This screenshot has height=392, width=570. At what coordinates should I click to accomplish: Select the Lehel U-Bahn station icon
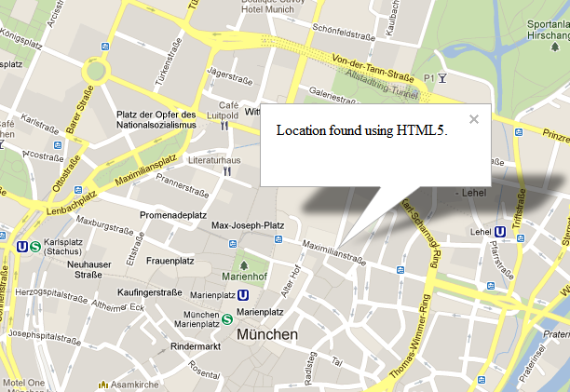pos(500,232)
